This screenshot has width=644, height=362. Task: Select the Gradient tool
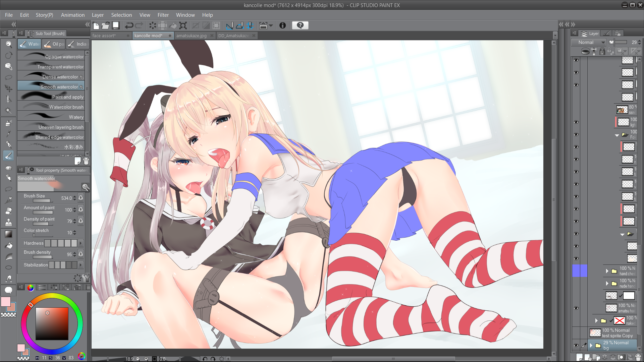pyautogui.click(x=9, y=234)
